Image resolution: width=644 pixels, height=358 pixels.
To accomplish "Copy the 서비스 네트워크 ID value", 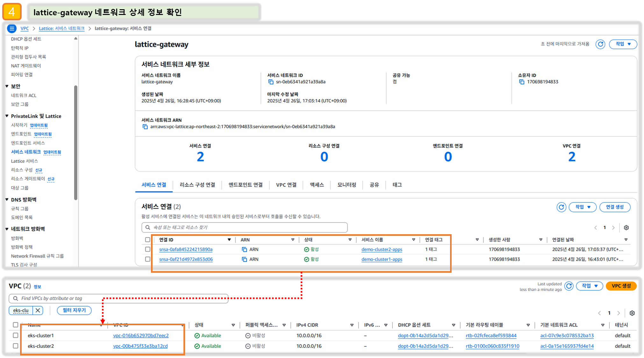I will [271, 82].
